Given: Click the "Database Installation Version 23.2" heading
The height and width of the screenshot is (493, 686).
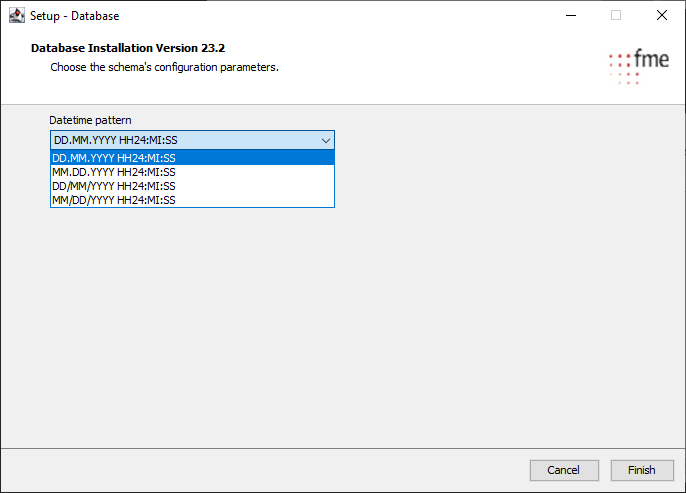Looking at the screenshot, I should click(x=127, y=48).
